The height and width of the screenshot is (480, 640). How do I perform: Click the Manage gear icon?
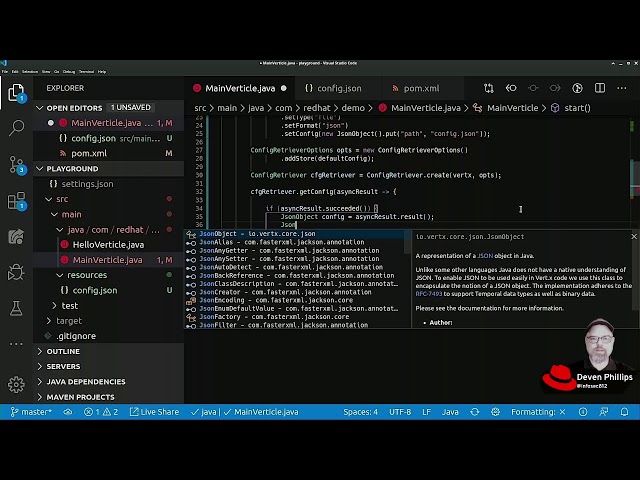click(16, 385)
